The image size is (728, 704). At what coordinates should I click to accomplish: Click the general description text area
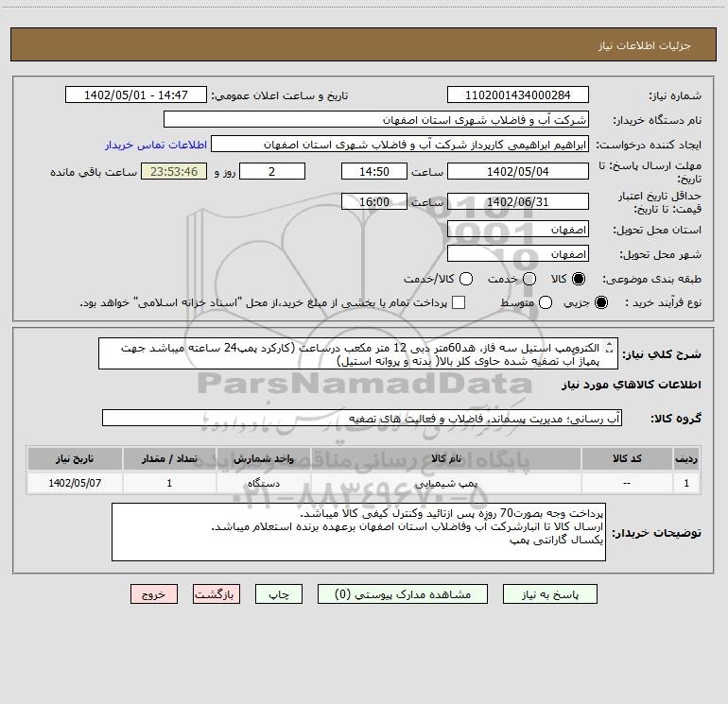click(358, 353)
